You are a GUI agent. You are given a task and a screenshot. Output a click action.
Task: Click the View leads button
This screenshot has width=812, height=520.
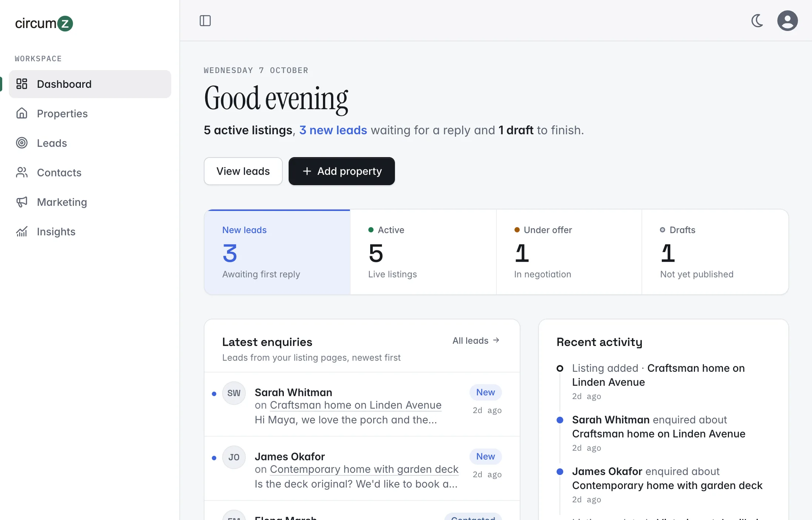point(243,171)
